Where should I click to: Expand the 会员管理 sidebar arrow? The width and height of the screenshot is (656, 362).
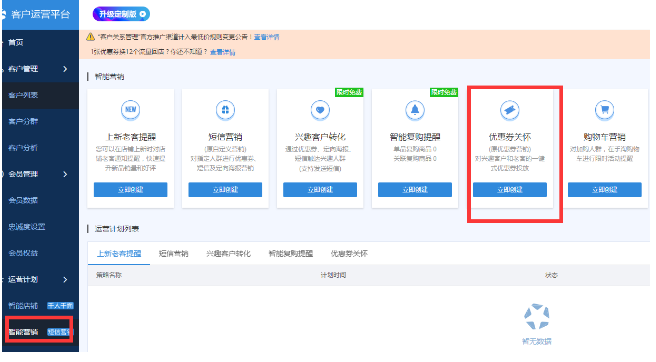click(65, 174)
